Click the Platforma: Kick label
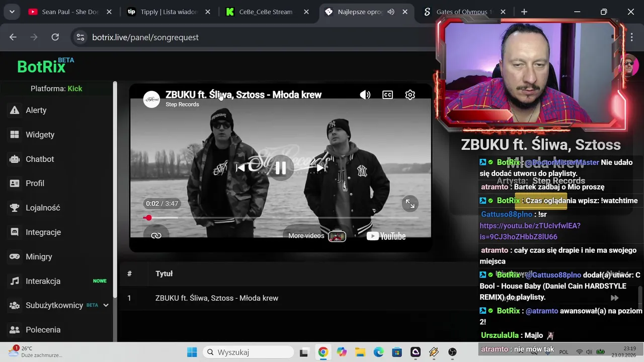This screenshot has width=644, height=362. (x=56, y=88)
